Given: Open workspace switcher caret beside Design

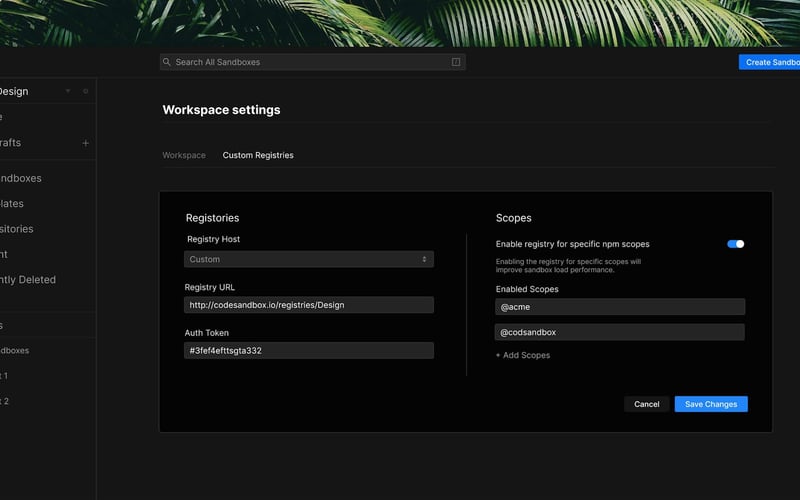Looking at the screenshot, I should tap(68, 91).
